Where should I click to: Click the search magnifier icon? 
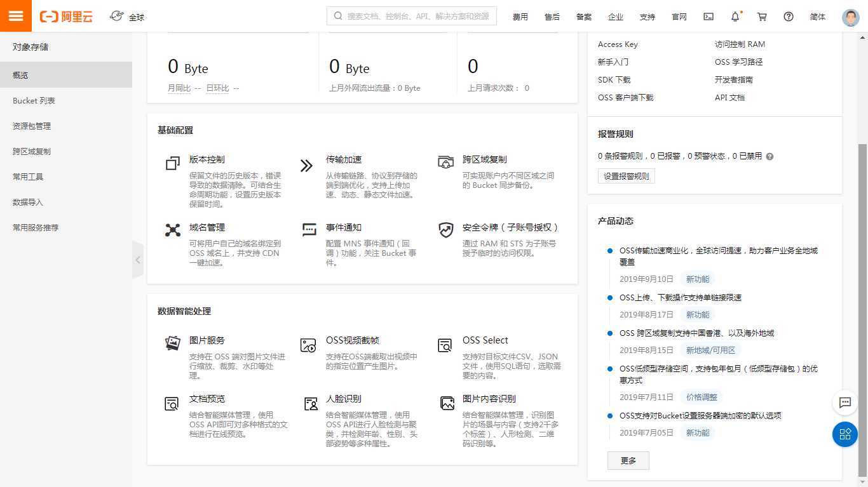coord(337,16)
